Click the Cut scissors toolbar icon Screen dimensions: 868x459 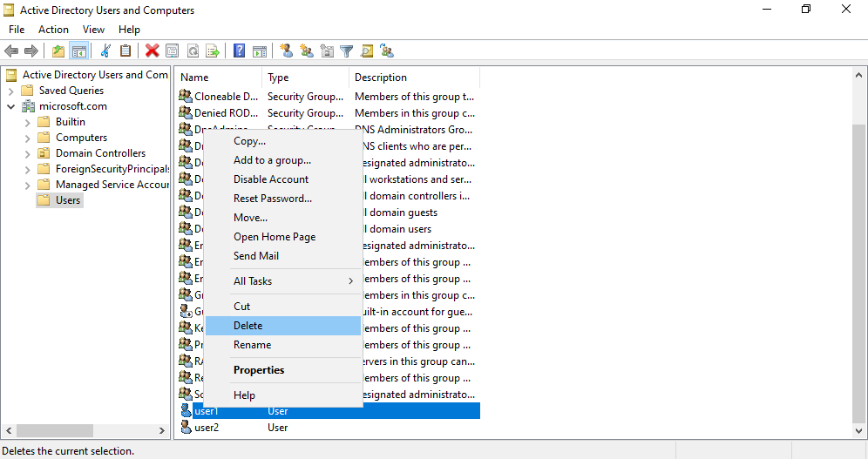point(105,51)
